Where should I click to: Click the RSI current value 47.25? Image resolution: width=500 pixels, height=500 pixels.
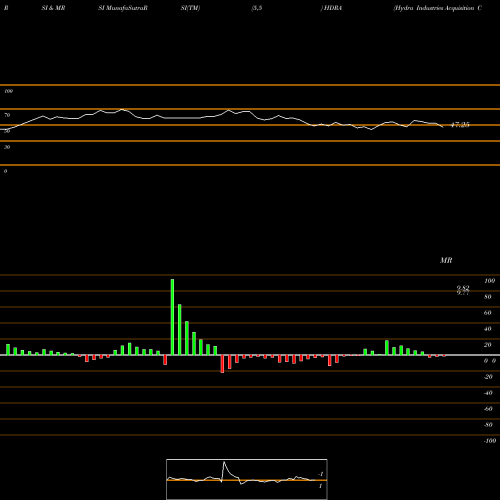460,125
